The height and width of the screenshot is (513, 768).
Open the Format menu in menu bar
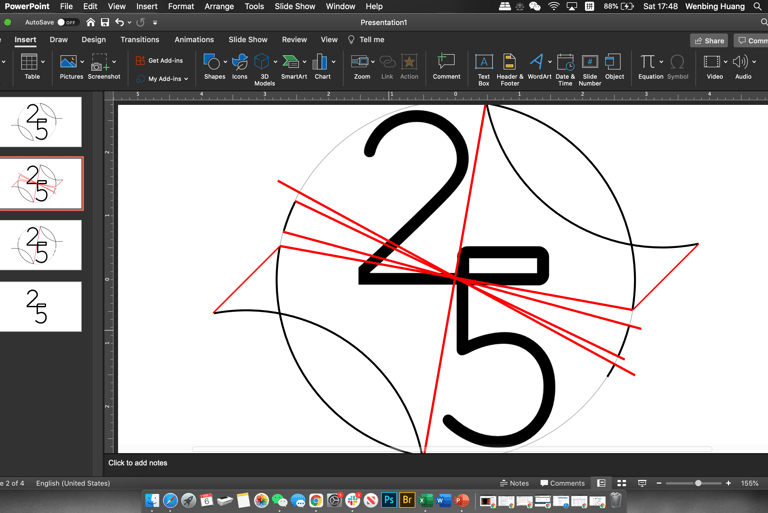[x=181, y=6]
